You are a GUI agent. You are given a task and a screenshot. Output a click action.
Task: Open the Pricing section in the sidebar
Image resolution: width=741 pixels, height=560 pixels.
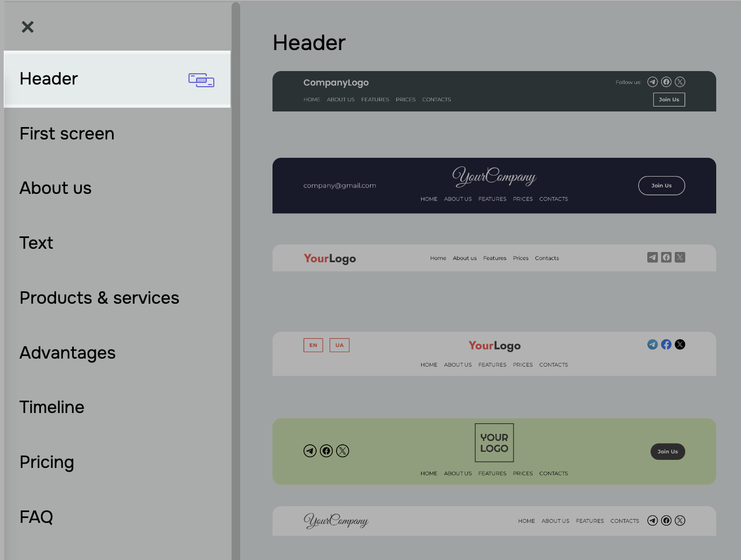tap(47, 462)
